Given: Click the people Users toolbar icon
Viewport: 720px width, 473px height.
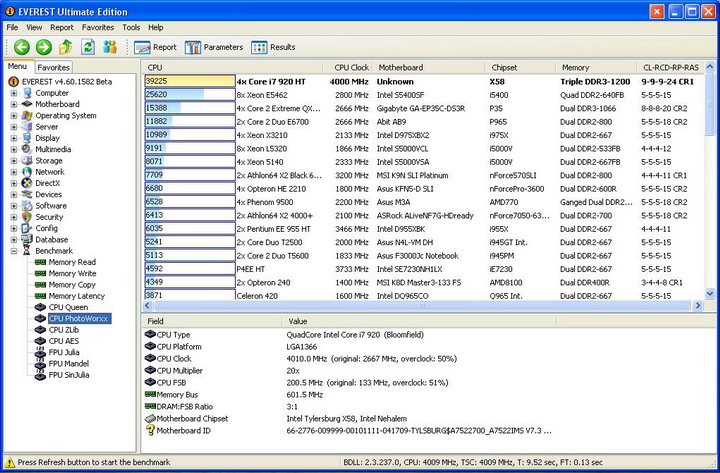Looking at the screenshot, I should (x=110, y=47).
